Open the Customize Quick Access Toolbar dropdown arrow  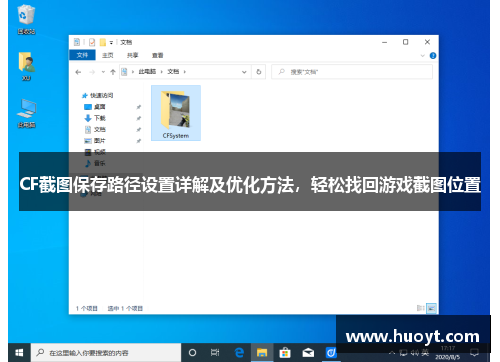111,43
